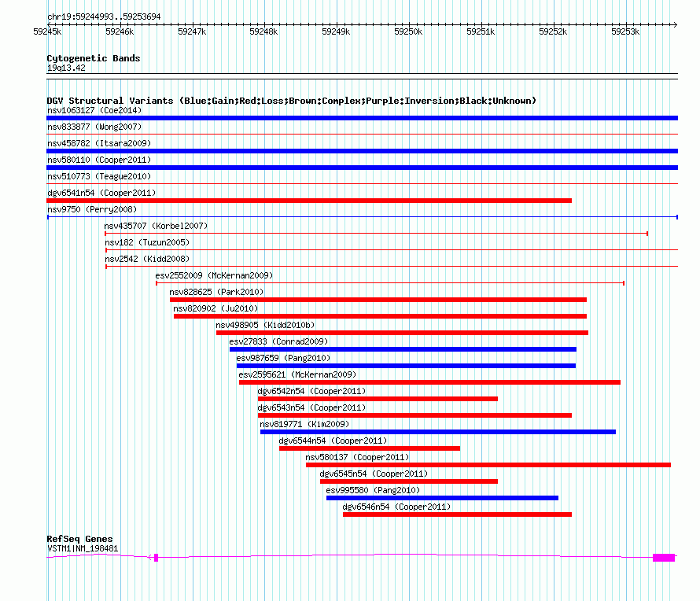Image resolution: width=700 pixels, height=601 pixels.
Task: Open the esv995580 (Pang2010) variant
Action: (x=373, y=490)
